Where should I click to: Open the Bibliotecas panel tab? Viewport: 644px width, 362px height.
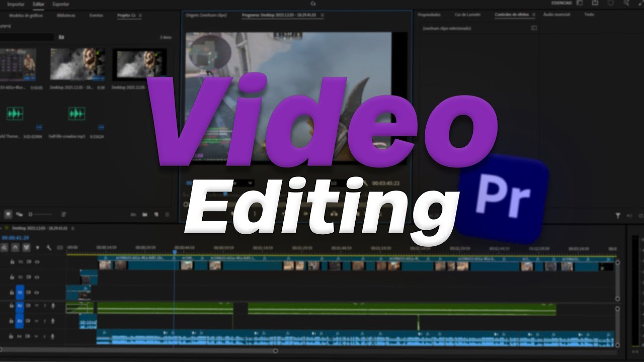[x=66, y=16]
